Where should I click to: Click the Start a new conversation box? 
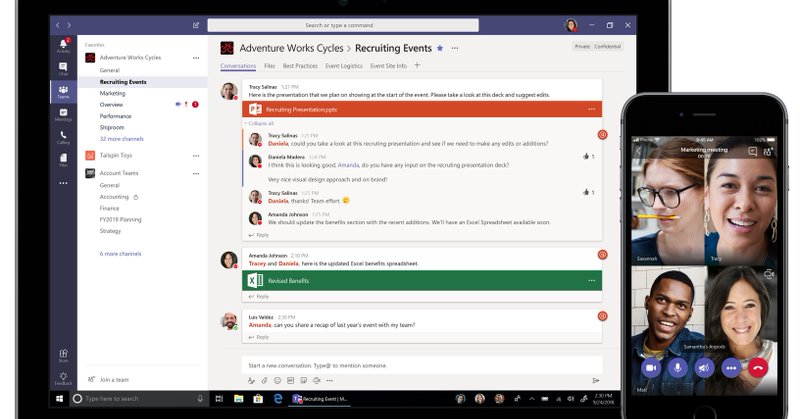[x=422, y=365]
